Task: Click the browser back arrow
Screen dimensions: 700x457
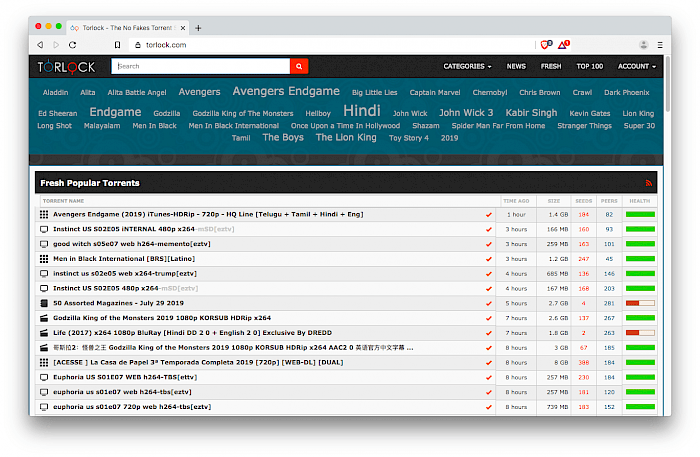Action: tap(40, 45)
